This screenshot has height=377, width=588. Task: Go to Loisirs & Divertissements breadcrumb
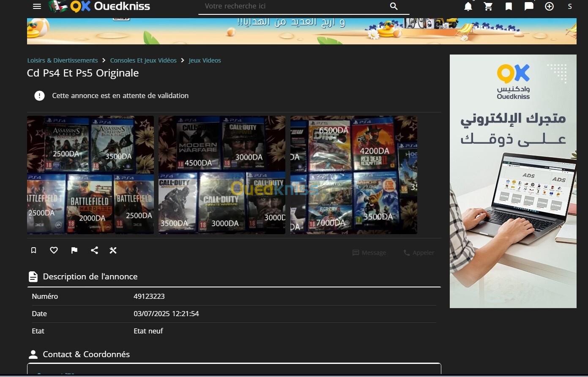(x=63, y=60)
